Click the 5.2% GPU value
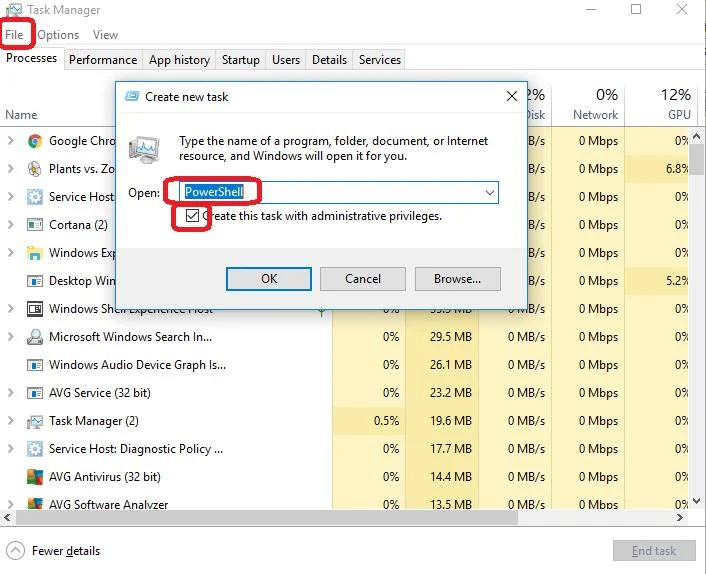 (x=677, y=281)
